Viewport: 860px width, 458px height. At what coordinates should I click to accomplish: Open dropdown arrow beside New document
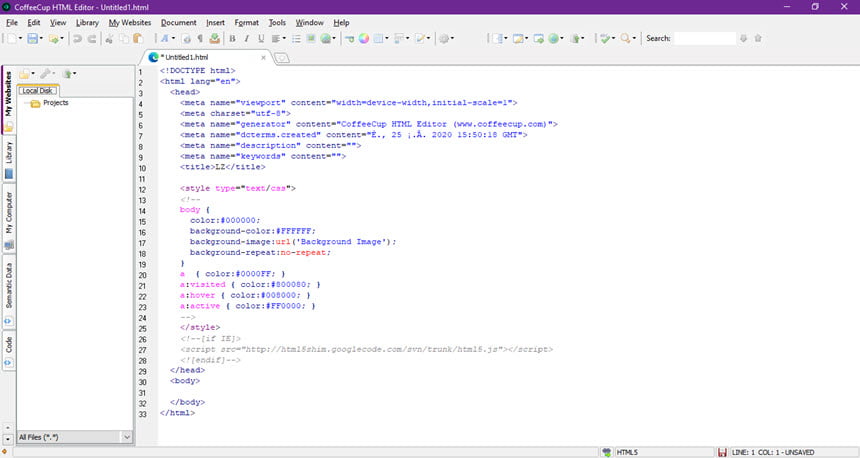pyautogui.click(x=21, y=38)
